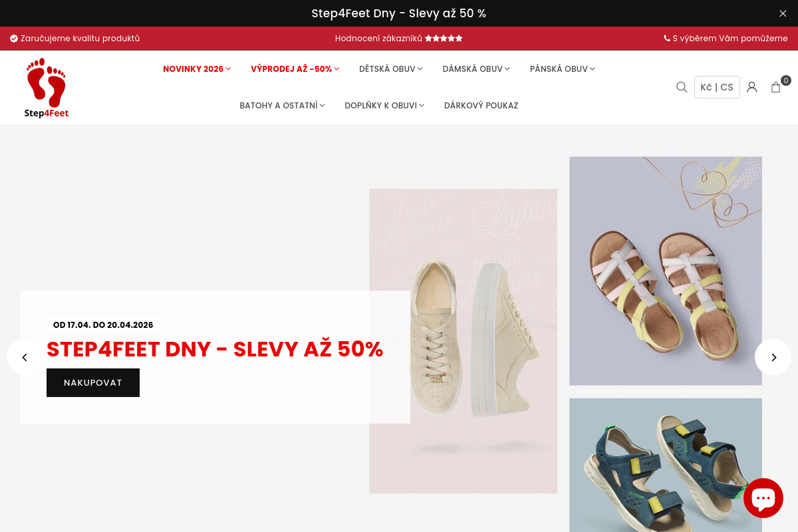Click the Nakupovat button
The height and width of the screenshot is (532, 798).
[93, 382]
